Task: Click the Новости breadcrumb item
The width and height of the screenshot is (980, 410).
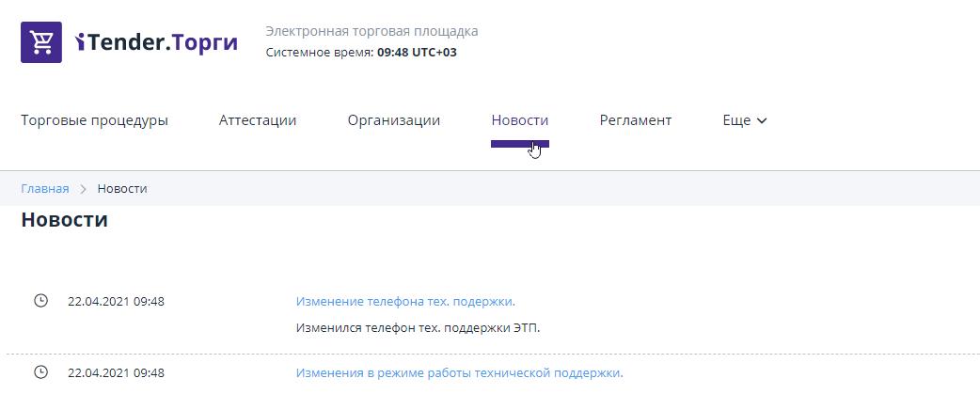Action: click(122, 189)
